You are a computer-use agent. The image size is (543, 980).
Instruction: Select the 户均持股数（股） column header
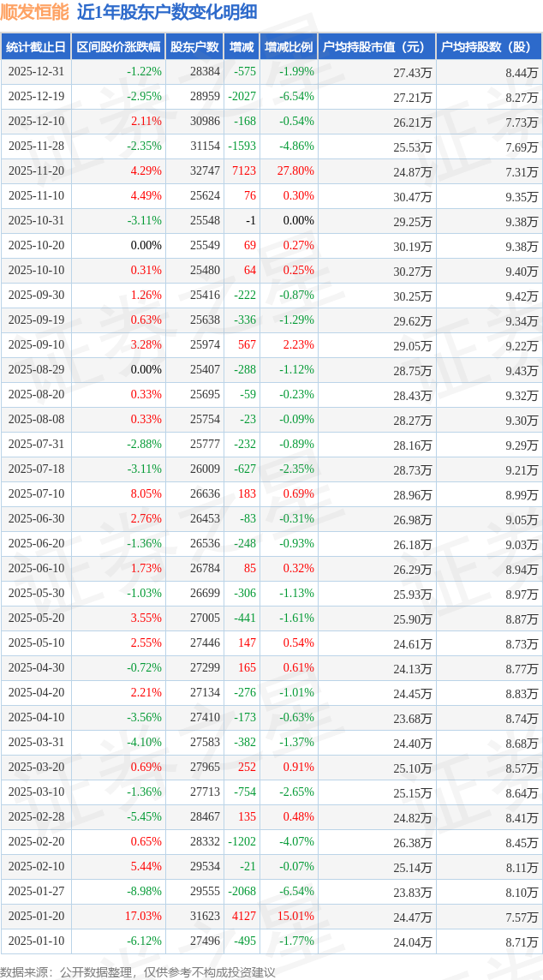[x=488, y=47]
